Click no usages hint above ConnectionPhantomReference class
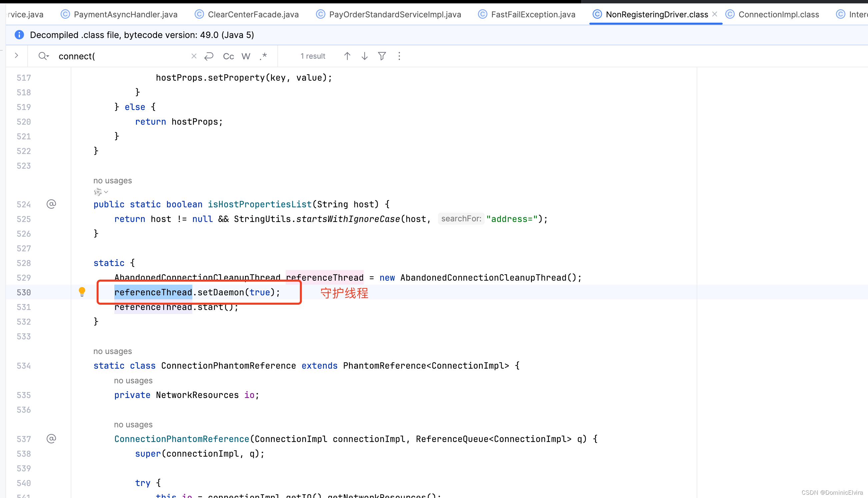This screenshot has height=498, width=868. tap(113, 351)
